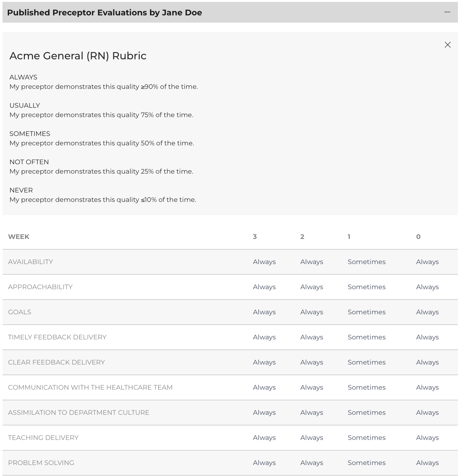Click the PROBLEM SOLVING row label
462x476 pixels.
coord(41,463)
